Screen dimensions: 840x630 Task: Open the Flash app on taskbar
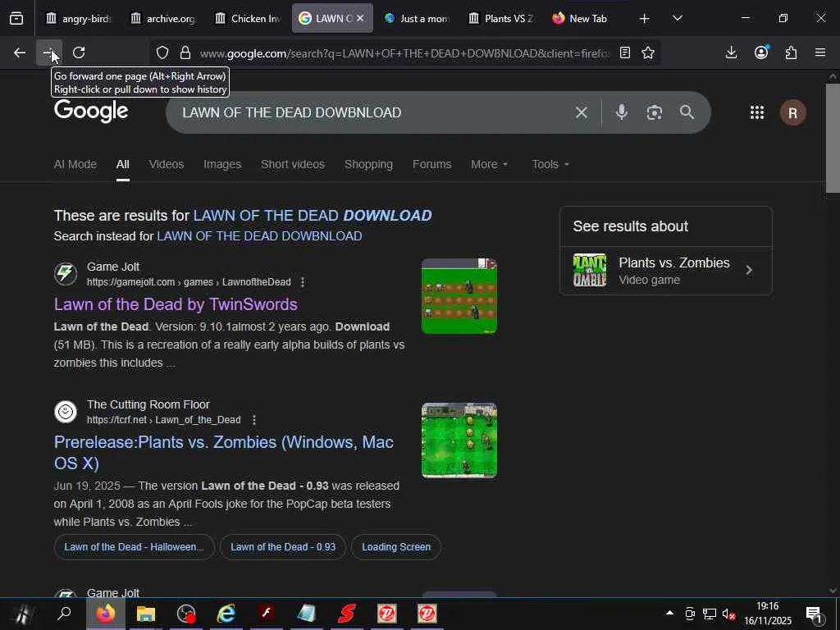267,614
